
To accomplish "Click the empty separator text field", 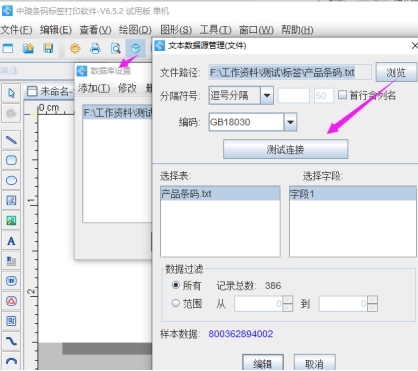I will (294, 96).
